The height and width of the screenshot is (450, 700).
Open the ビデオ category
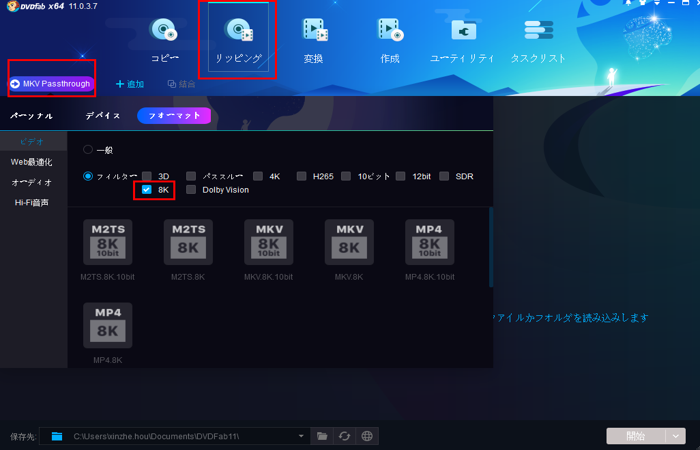[32, 142]
